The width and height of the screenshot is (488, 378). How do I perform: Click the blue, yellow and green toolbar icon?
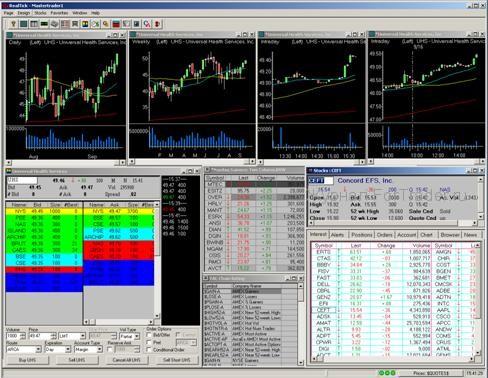click(x=85, y=24)
